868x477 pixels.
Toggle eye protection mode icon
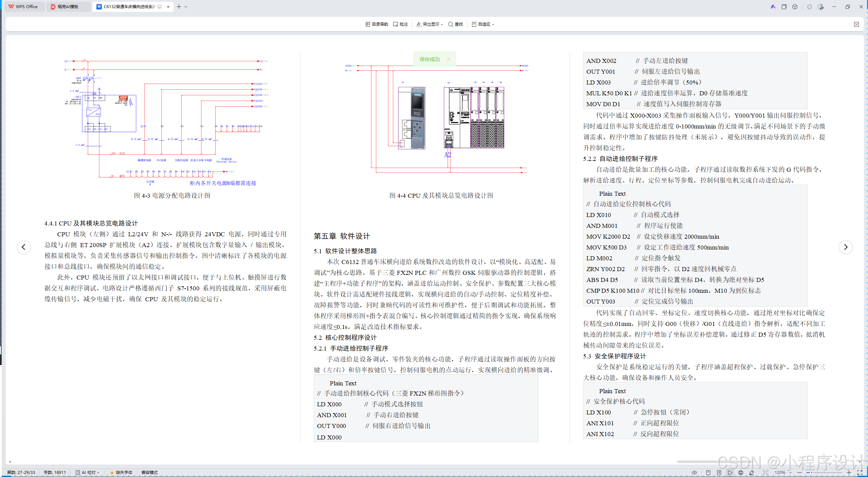tap(694, 473)
